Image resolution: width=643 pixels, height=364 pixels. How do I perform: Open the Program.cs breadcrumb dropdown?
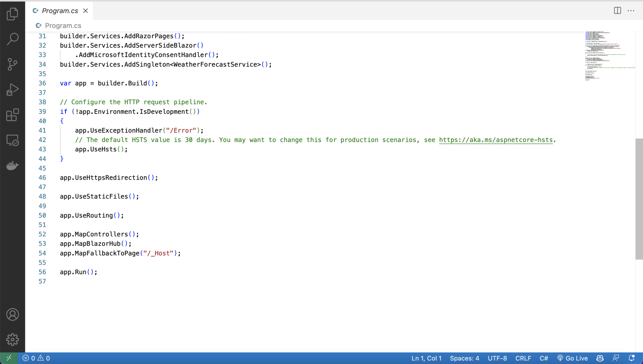[x=63, y=25]
